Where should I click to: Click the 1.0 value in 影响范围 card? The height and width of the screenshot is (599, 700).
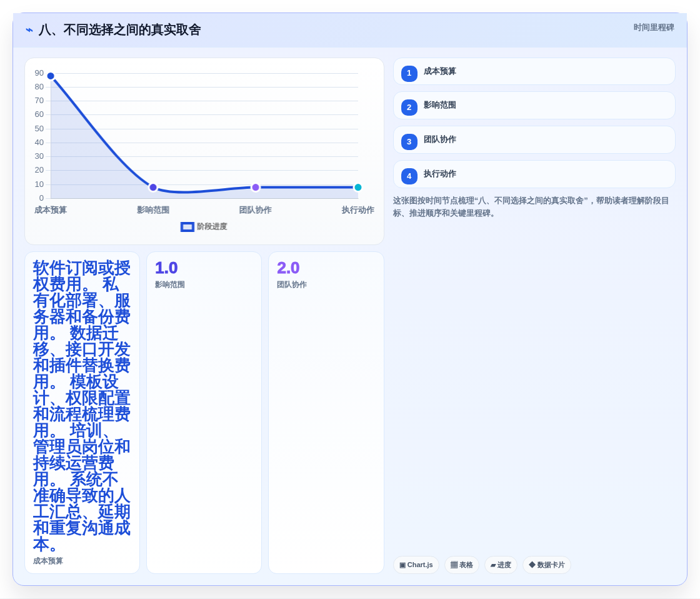(166, 268)
